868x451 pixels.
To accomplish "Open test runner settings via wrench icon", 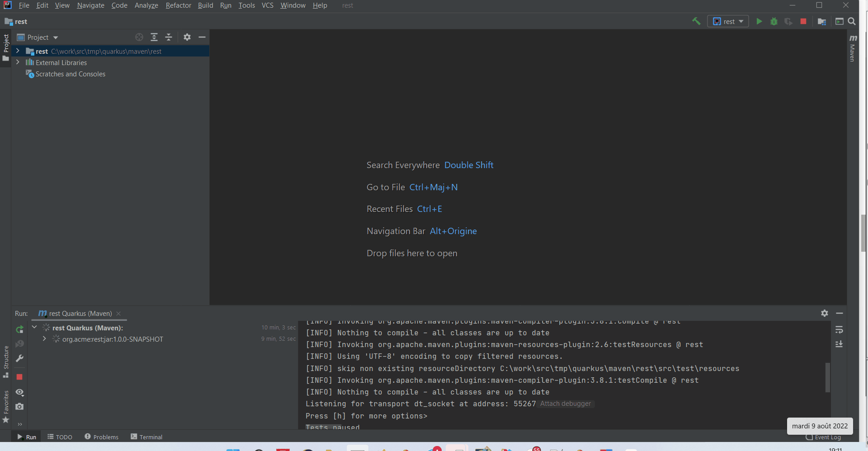I will point(19,358).
